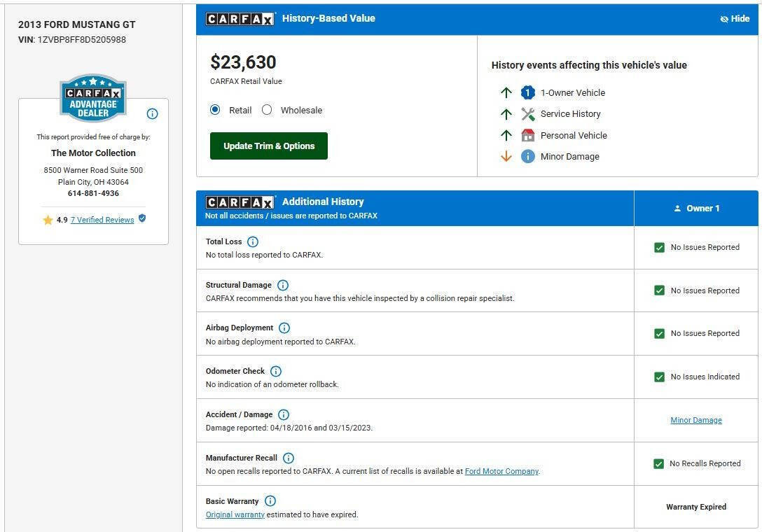
Task: Click the blue Minor Damage info icon
Action: click(x=528, y=156)
